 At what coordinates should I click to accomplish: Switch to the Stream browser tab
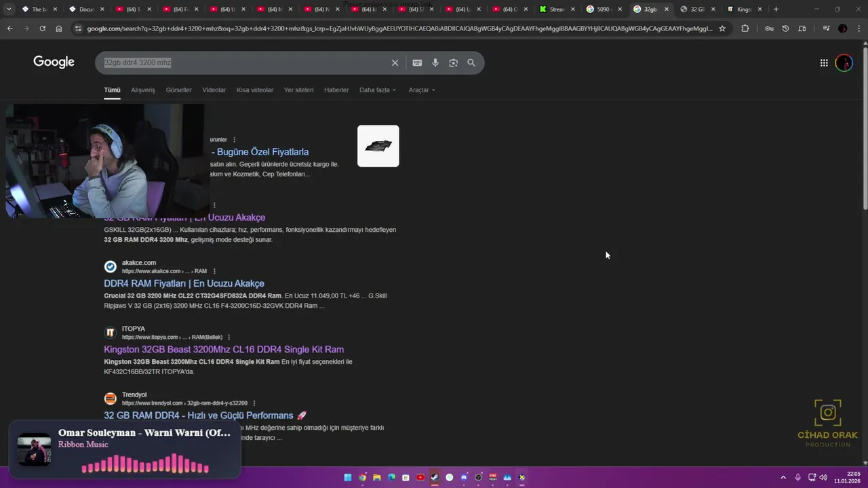(557, 9)
